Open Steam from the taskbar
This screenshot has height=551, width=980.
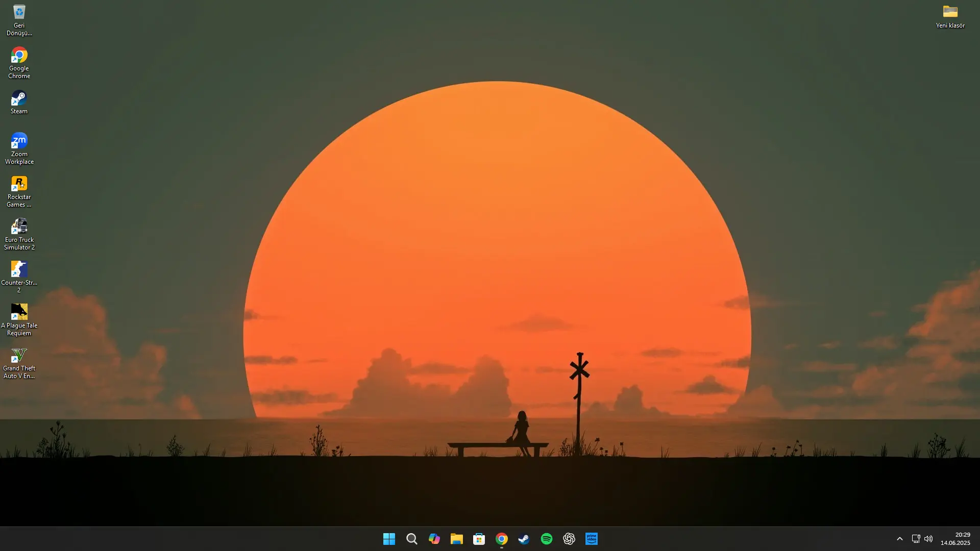(x=524, y=539)
